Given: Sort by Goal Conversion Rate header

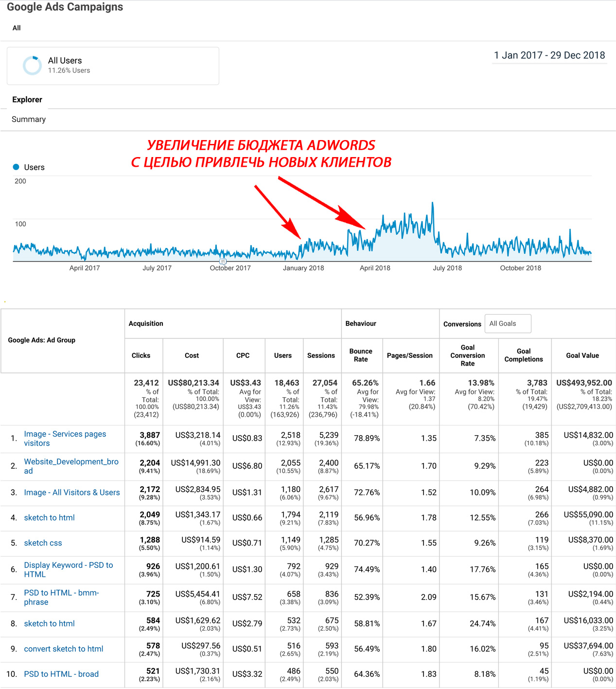Looking at the screenshot, I should pos(468,355).
